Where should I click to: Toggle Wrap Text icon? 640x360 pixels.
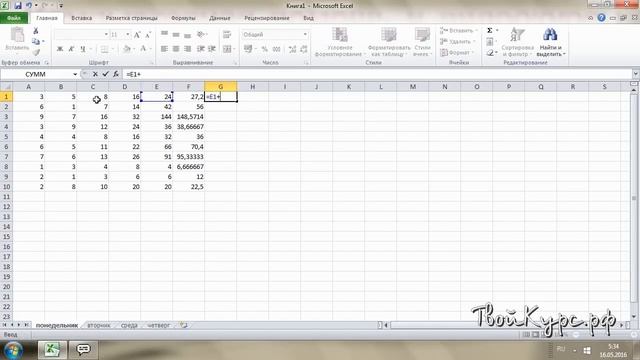point(227,35)
